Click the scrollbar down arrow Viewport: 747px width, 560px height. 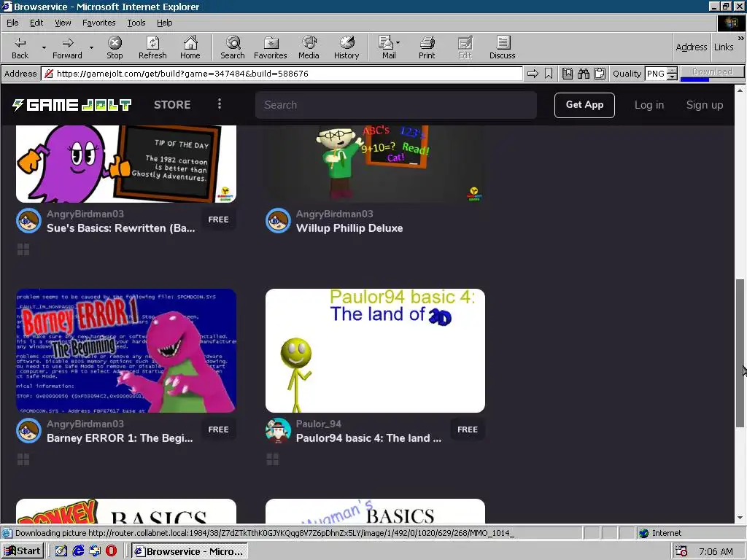[x=740, y=518]
